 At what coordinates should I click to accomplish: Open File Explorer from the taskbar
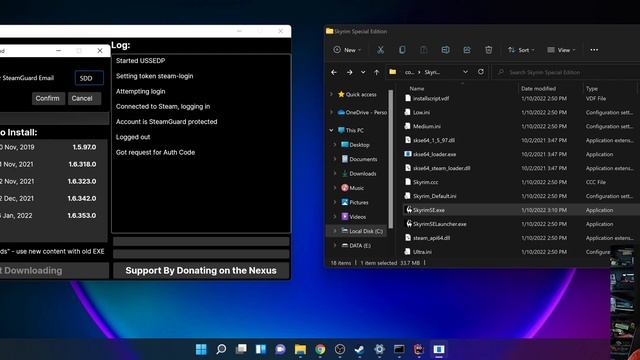tap(300, 349)
